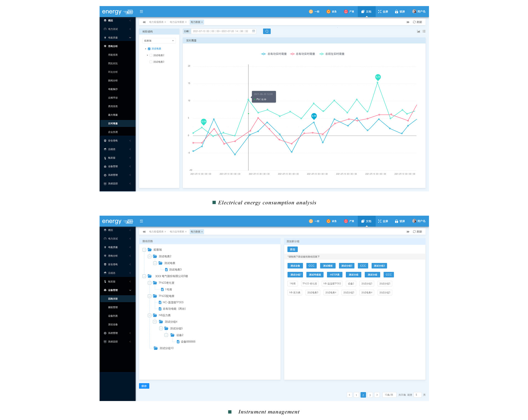The height and width of the screenshot is (420, 528).
Task: Open 1号库 file in the route tree
Action: pos(167,289)
